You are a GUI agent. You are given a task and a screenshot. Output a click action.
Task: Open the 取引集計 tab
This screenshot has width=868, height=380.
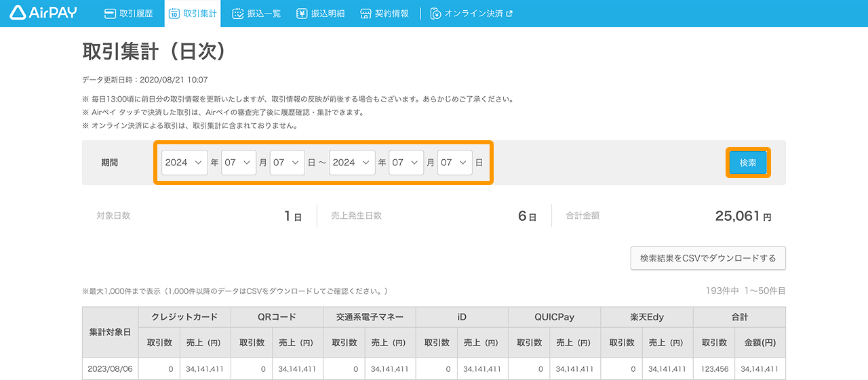(x=193, y=14)
